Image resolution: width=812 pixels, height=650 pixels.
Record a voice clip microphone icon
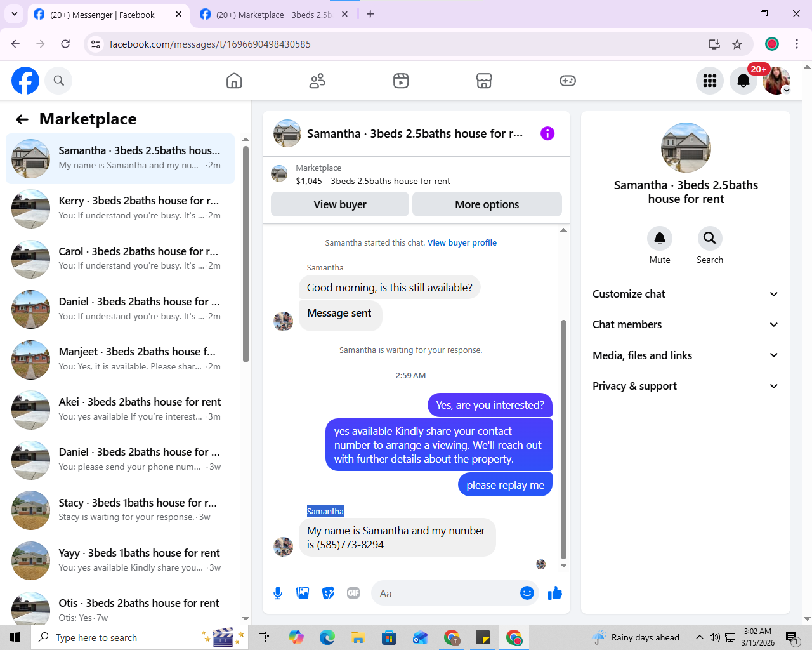tap(278, 593)
